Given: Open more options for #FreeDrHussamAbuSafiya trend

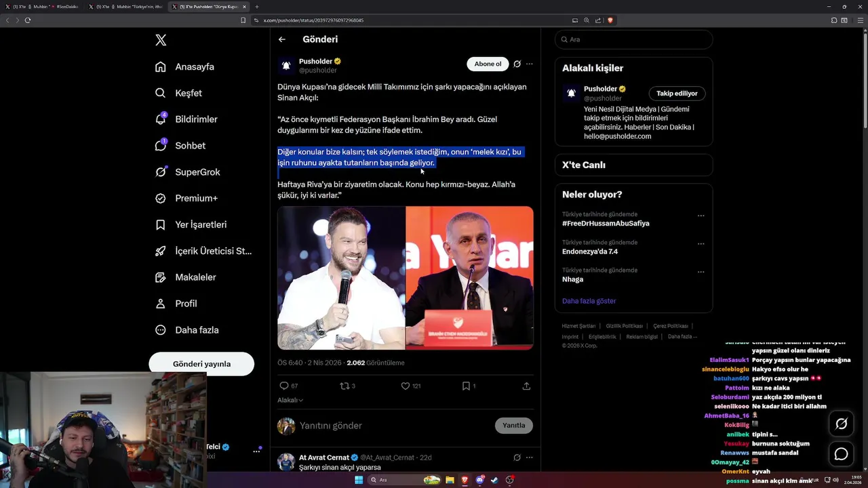Looking at the screenshot, I should (x=701, y=216).
